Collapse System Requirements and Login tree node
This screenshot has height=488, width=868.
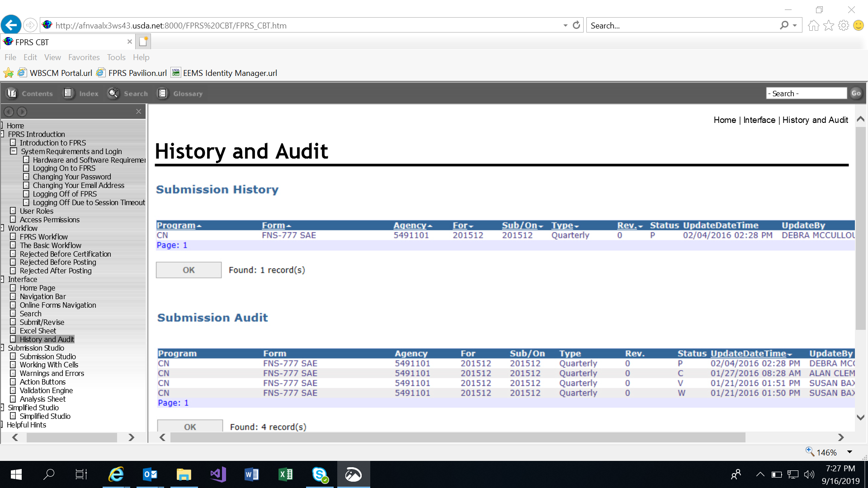14,151
